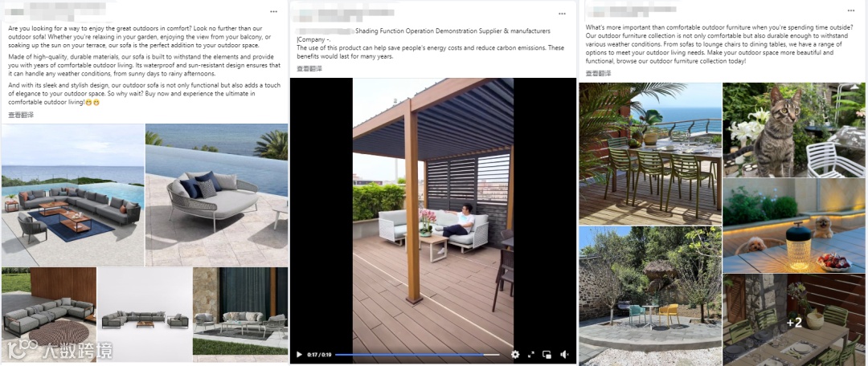Open options menu of shading function post
Image resolution: width=868 pixels, height=366 pixels.
click(x=563, y=14)
